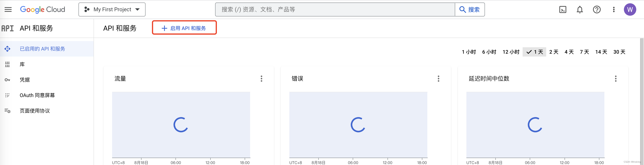Click the project selector dropdown arrow
Image resolution: width=644 pixels, height=165 pixels.
click(137, 9)
